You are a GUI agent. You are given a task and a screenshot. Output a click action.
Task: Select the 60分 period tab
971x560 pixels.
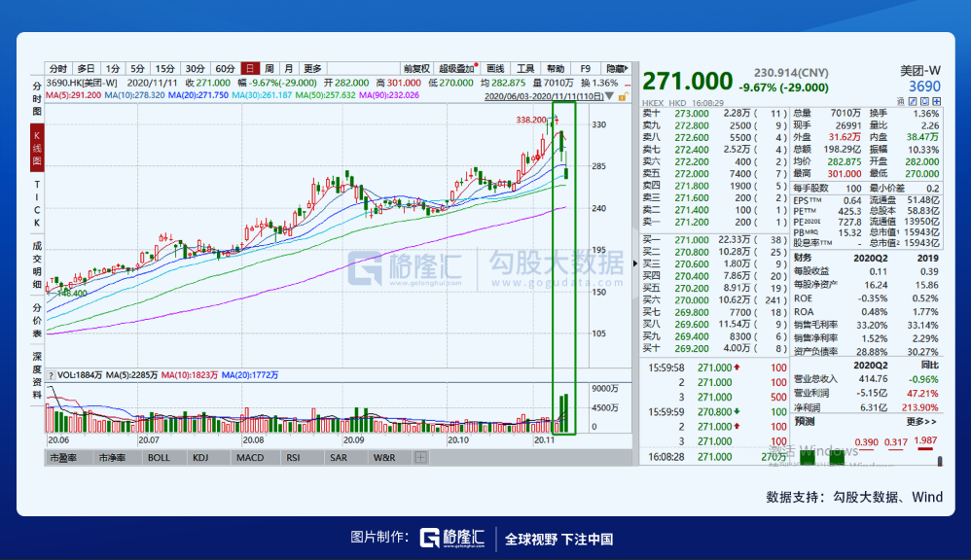(x=225, y=69)
